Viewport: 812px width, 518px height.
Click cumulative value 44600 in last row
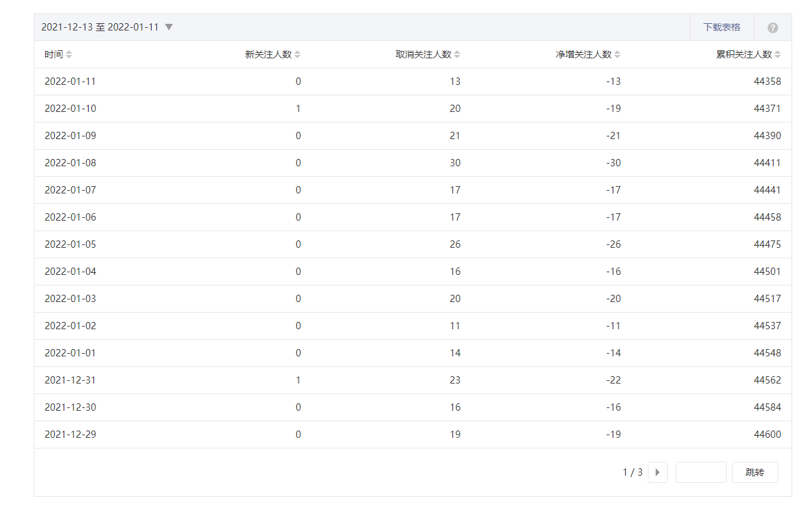767,435
